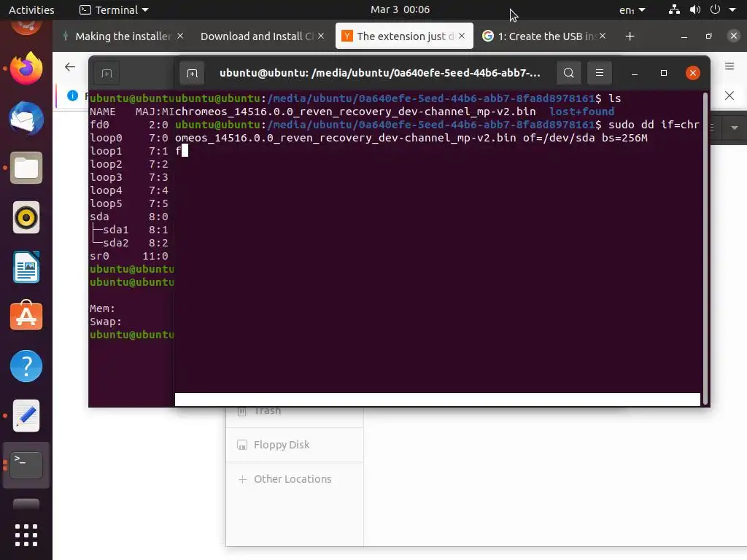Viewport: 747px width, 560px height.
Task: Launch Thunderbird mail from the dock
Action: pyautogui.click(x=26, y=118)
